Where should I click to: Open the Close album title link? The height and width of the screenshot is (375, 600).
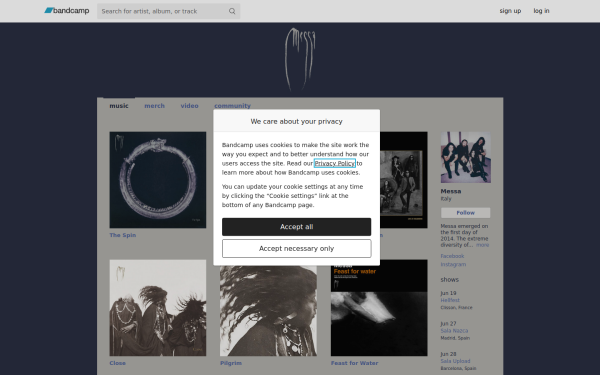coord(117,363)
